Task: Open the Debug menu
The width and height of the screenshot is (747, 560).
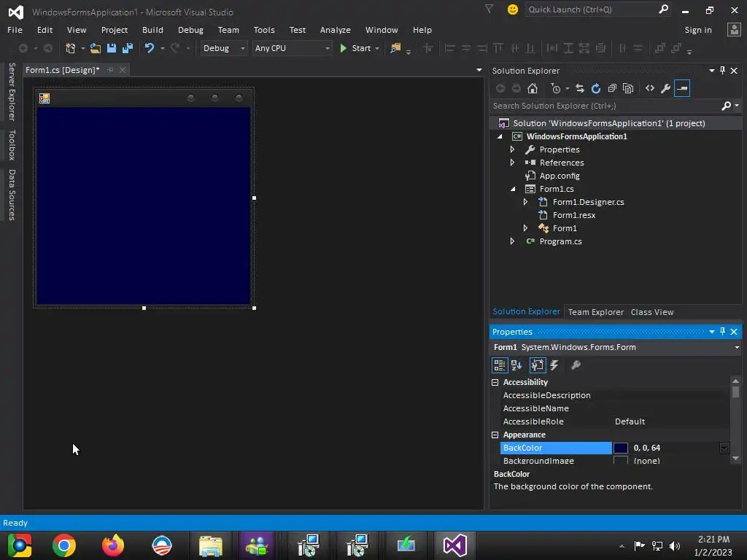Action: [x=190, y=29]
